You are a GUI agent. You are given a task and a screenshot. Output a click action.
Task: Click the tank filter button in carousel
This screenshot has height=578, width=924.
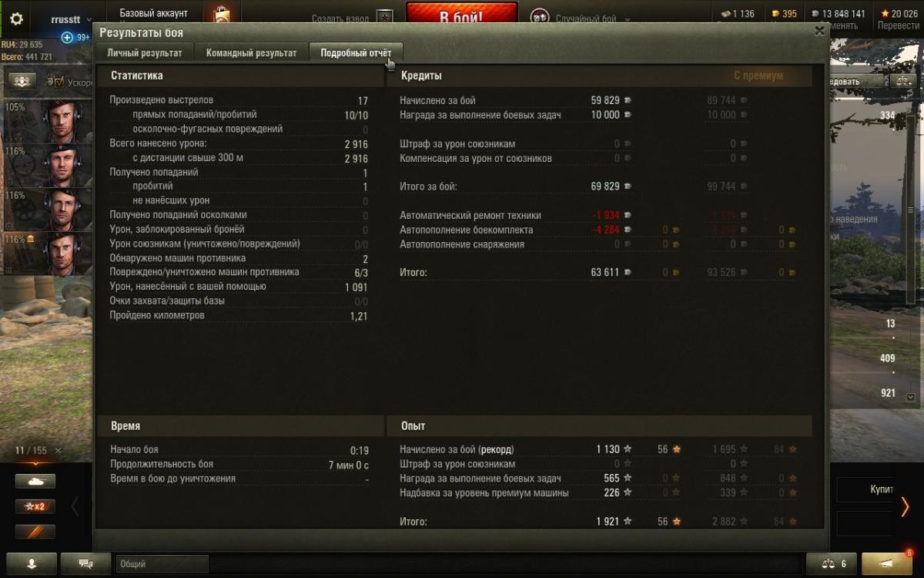point(35,481)
